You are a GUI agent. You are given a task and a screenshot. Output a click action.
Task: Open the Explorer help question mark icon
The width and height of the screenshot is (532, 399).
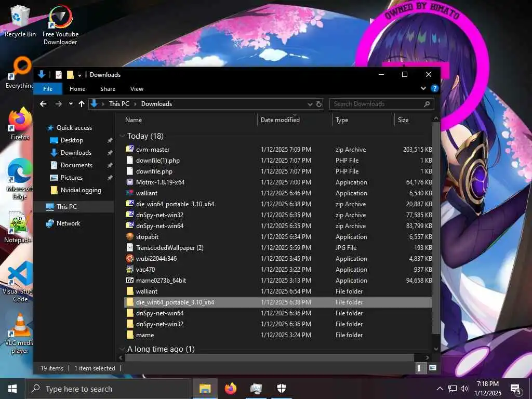click(x=434, y=88)
